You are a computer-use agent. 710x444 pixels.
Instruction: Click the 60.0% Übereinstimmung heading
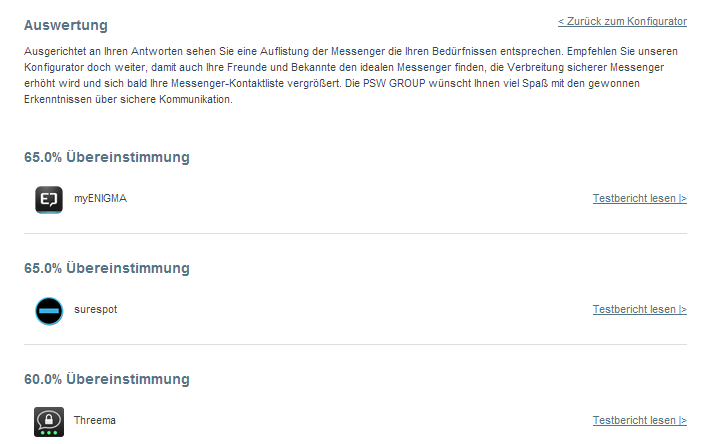pos(107,379)
